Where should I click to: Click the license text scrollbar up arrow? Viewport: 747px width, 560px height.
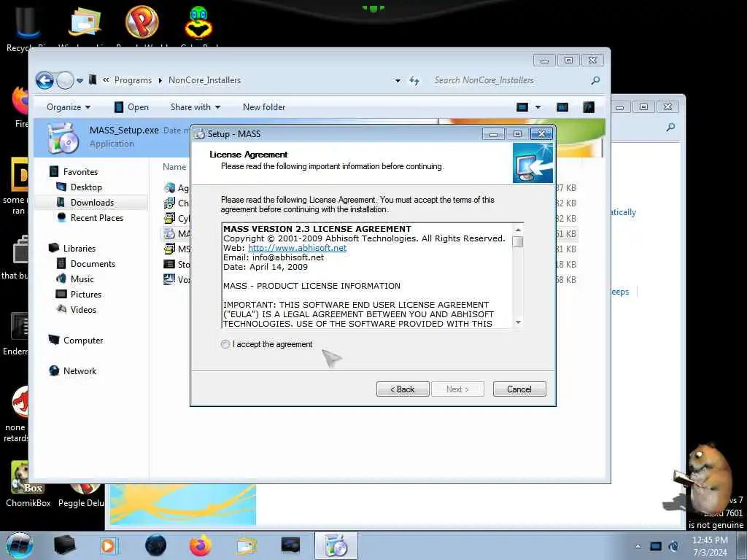pos(518,230)
